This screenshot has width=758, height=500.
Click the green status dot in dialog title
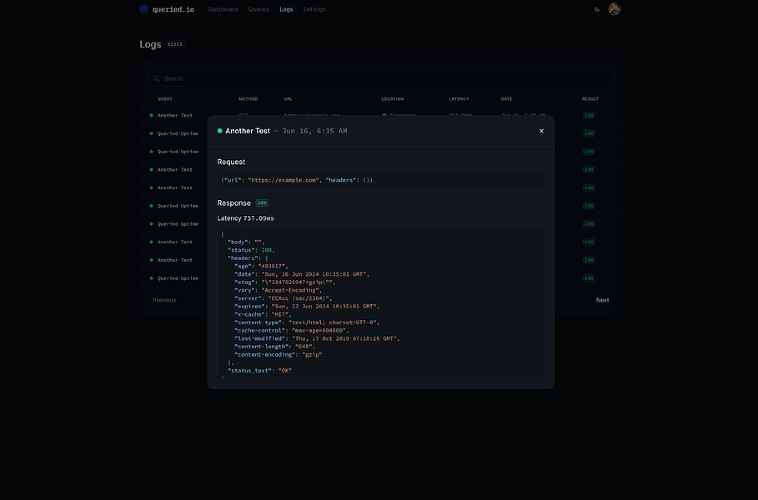point(220,131)
